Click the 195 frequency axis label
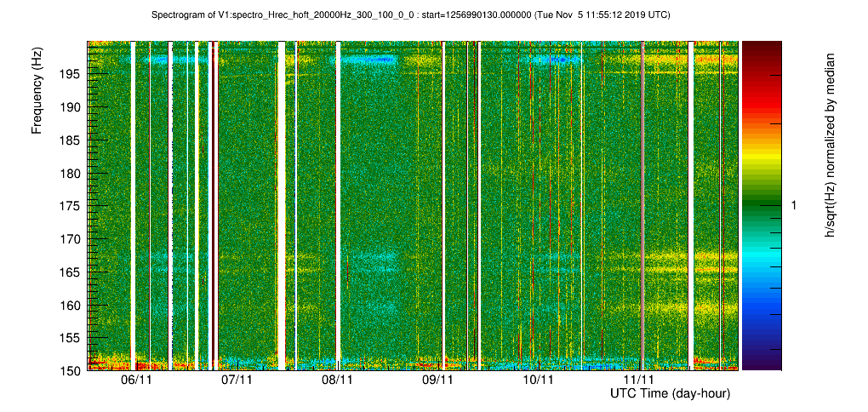Image resolution: width=868 pixels, height=412 pixels. (72, 73)
